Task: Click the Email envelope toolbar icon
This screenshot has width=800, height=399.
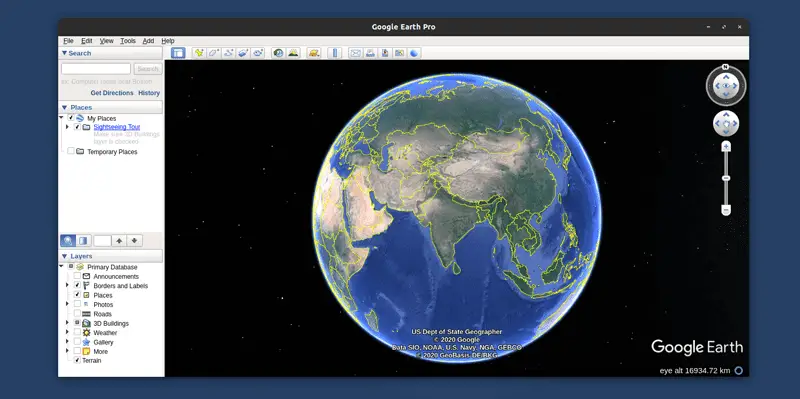Action: click(356, 53)
